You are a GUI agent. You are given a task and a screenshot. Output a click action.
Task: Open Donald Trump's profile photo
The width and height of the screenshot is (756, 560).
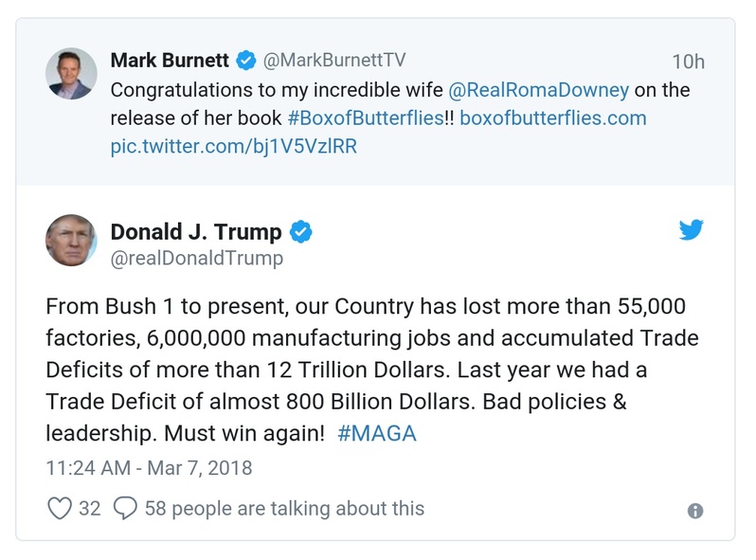(71, 240)
